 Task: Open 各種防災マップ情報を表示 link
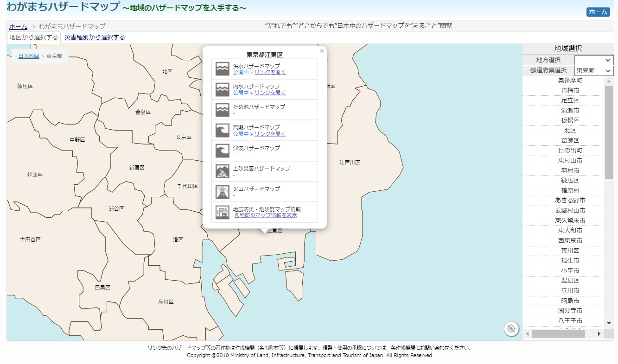(266, 215)
